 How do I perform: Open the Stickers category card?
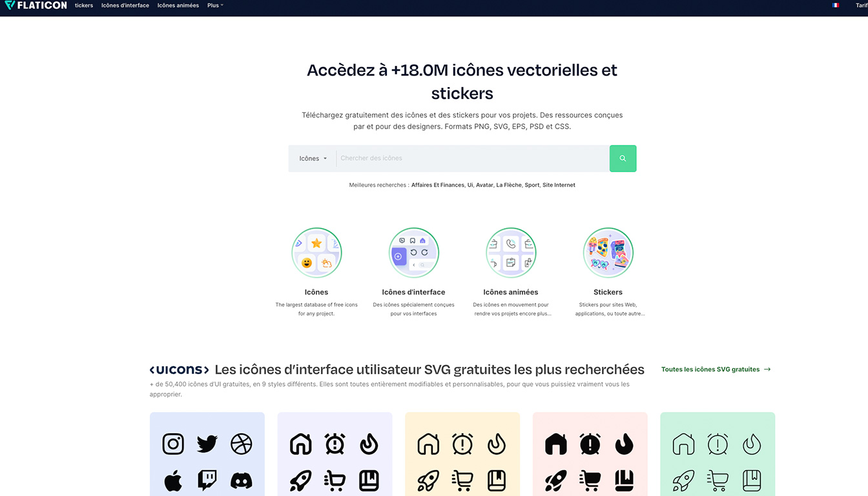[608, 253]
